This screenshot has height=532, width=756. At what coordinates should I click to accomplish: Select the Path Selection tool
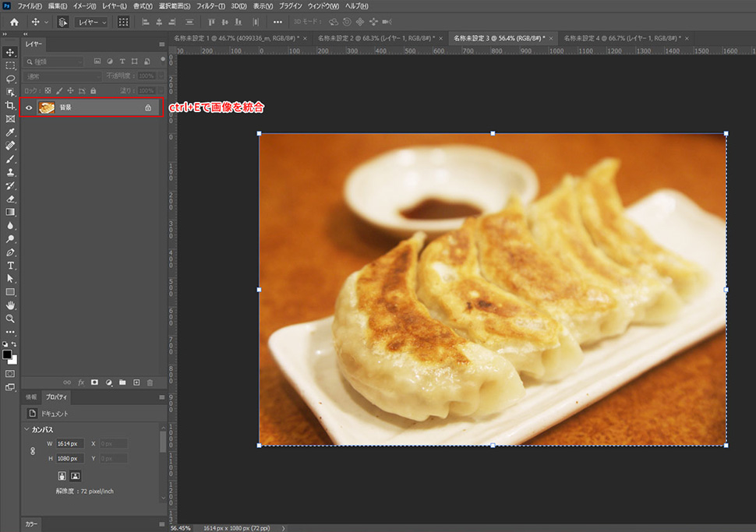(x=10, y=279)
